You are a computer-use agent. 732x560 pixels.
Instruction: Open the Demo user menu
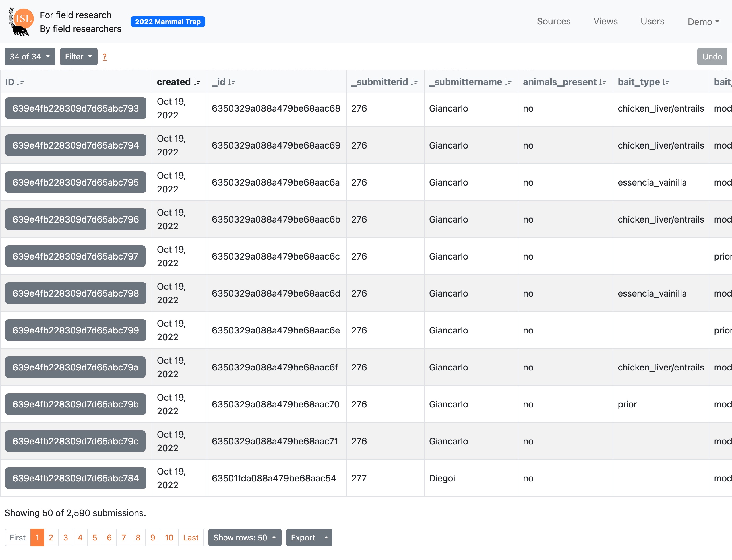(703, 22)
